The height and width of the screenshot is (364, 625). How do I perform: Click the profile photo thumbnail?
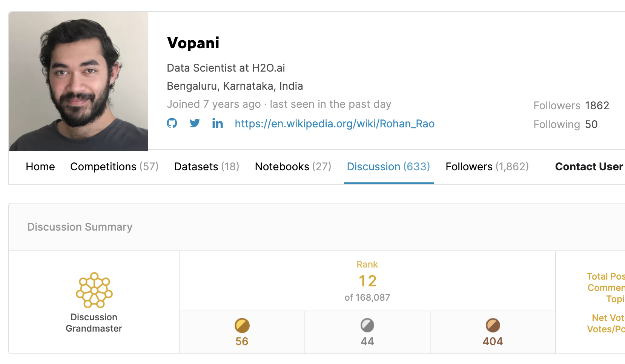click(78, 81)
